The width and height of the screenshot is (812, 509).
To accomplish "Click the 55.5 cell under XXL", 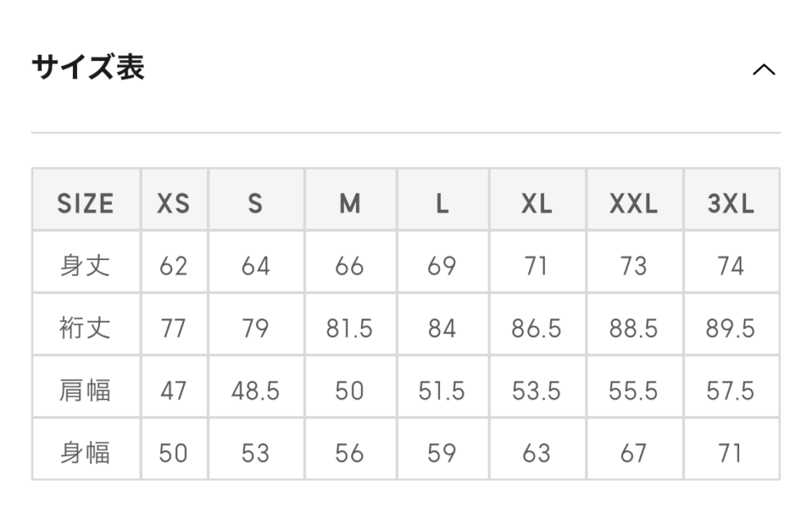I will [x=634, y=390].
